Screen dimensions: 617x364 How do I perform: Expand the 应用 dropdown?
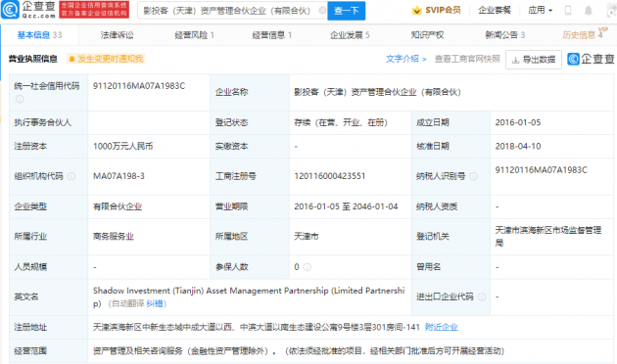point(541,10)
